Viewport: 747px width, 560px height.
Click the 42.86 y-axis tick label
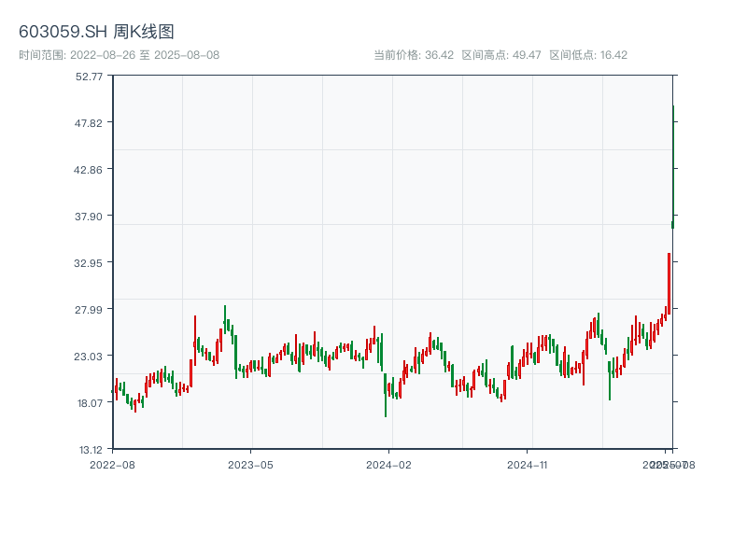tap(89, 169)
